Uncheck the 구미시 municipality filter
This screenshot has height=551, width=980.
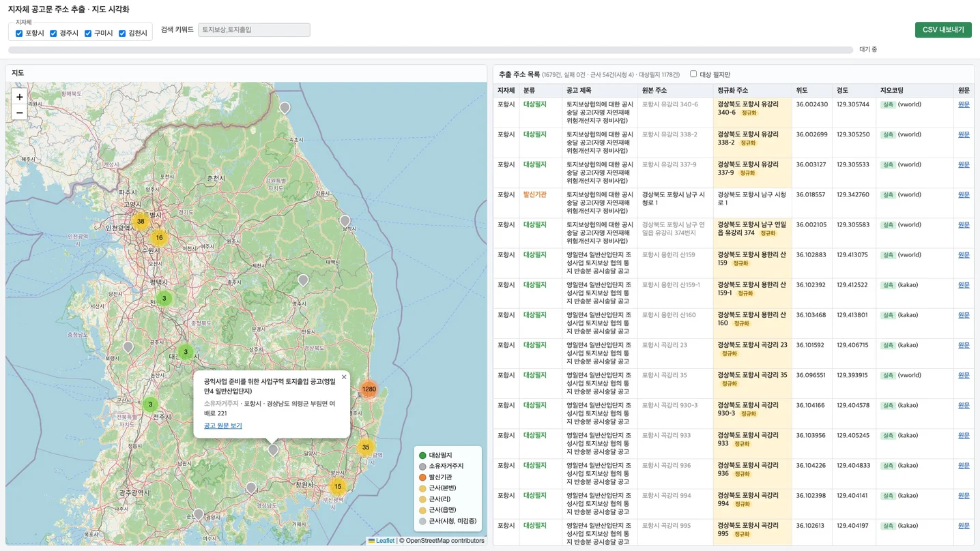coord(88,33)
